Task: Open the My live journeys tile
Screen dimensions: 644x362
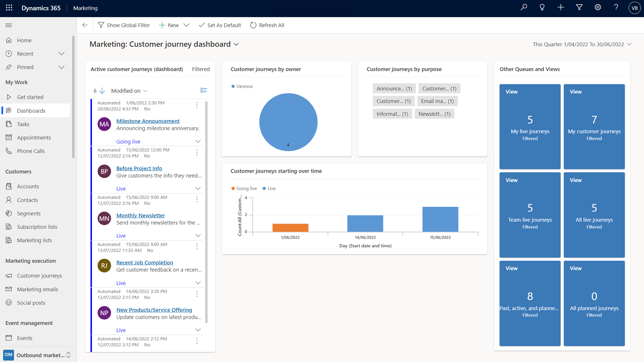Action: [530, 126]
